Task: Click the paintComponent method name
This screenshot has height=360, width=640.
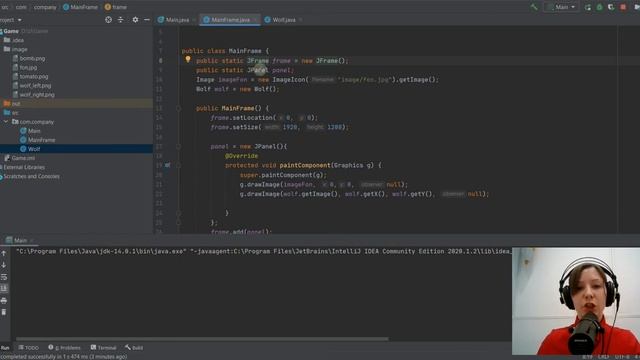Action: tap(305, 165)
